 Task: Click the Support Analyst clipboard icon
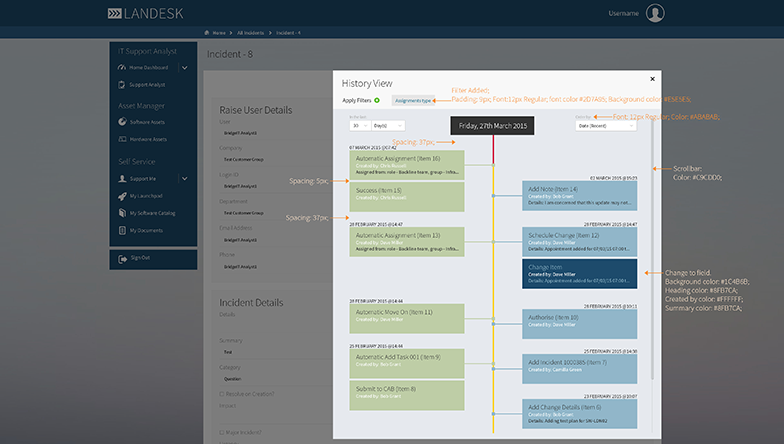click(123, 85)
